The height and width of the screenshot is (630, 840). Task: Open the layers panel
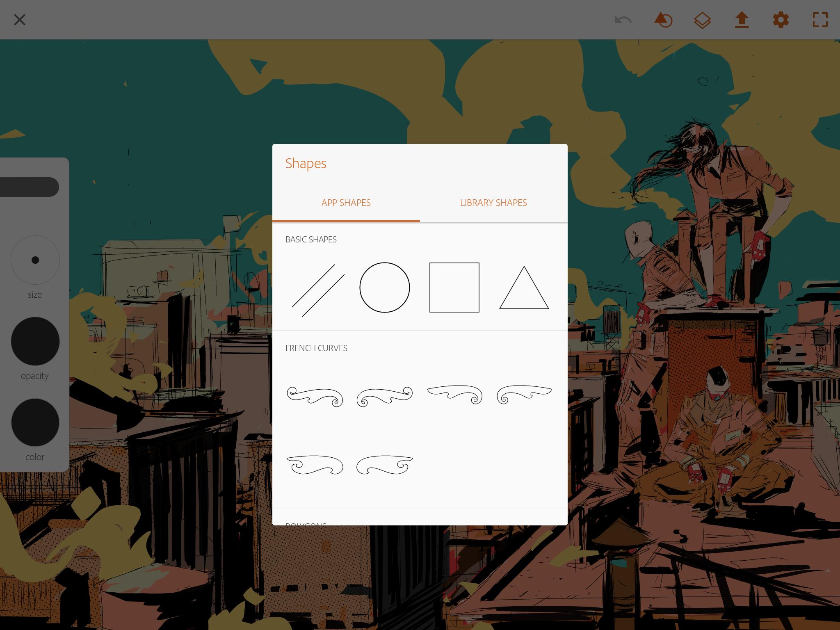[703, 20]
